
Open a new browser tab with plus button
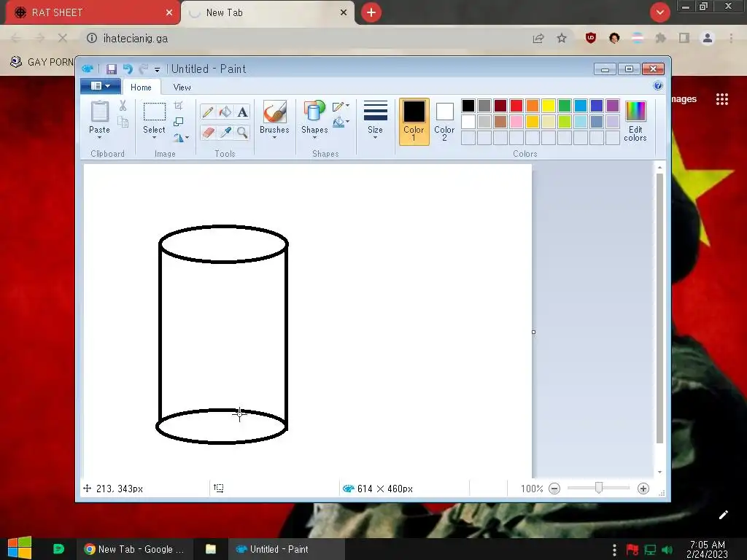[x=371, y=12]
